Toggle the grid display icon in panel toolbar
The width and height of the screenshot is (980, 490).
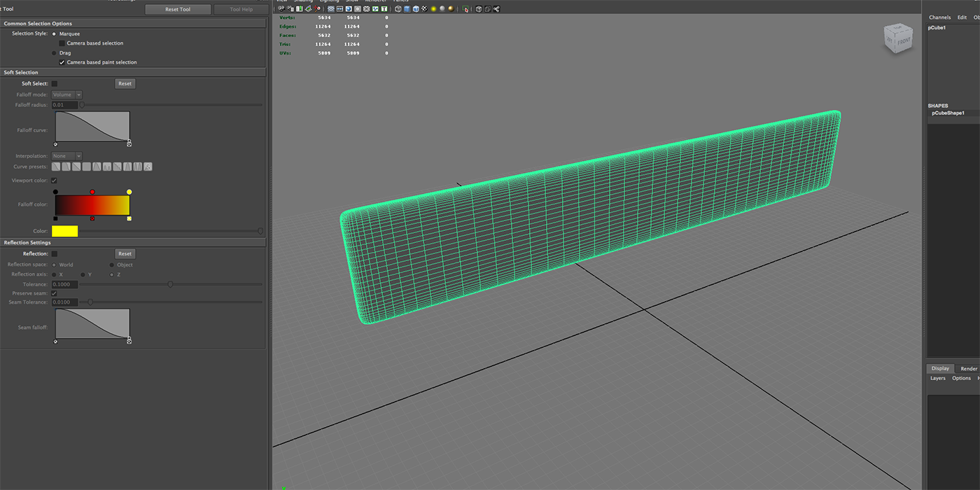[x=331, y=9]
